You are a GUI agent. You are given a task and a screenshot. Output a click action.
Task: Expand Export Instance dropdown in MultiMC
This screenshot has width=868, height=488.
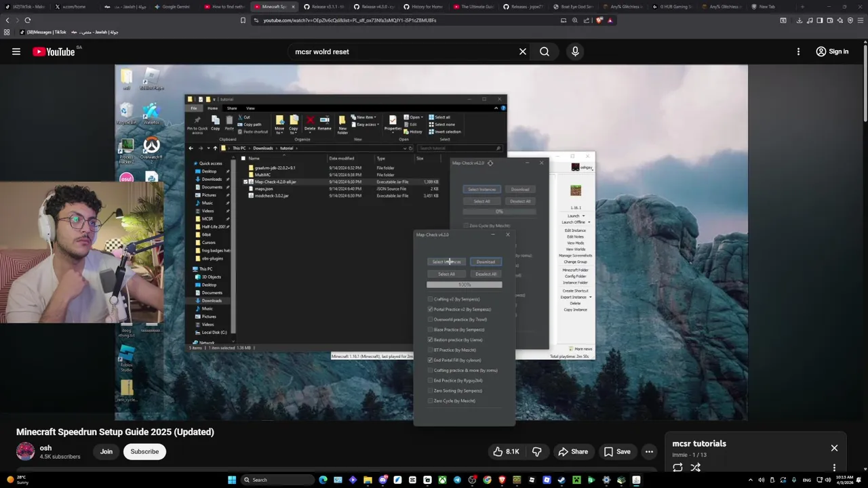pos(590,297)
